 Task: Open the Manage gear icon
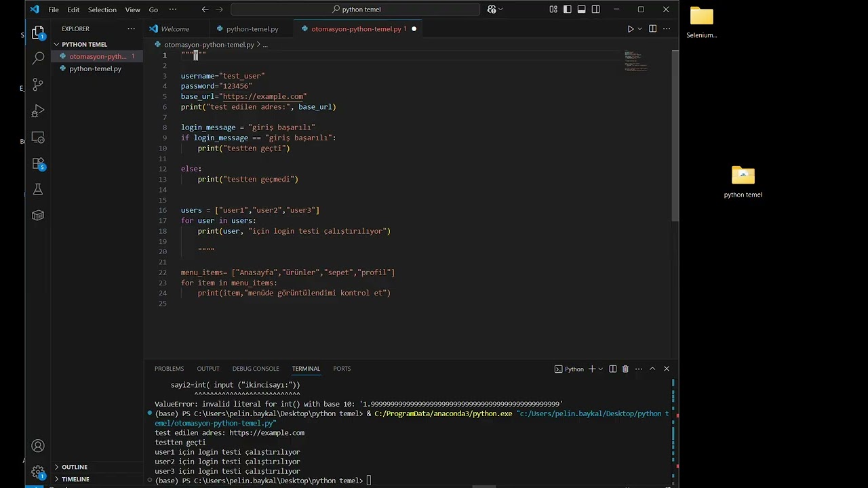click(x=38, y=471)
